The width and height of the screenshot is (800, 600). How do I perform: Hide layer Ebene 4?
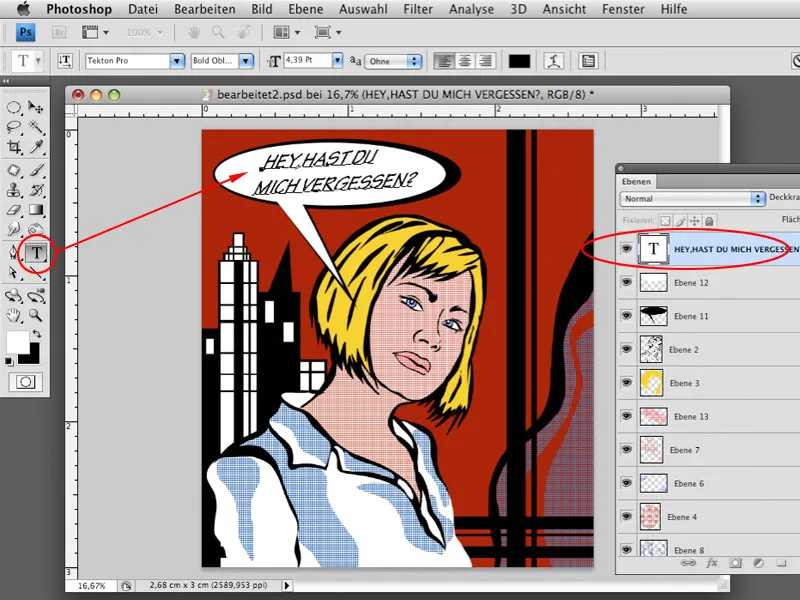pos(627,516)
